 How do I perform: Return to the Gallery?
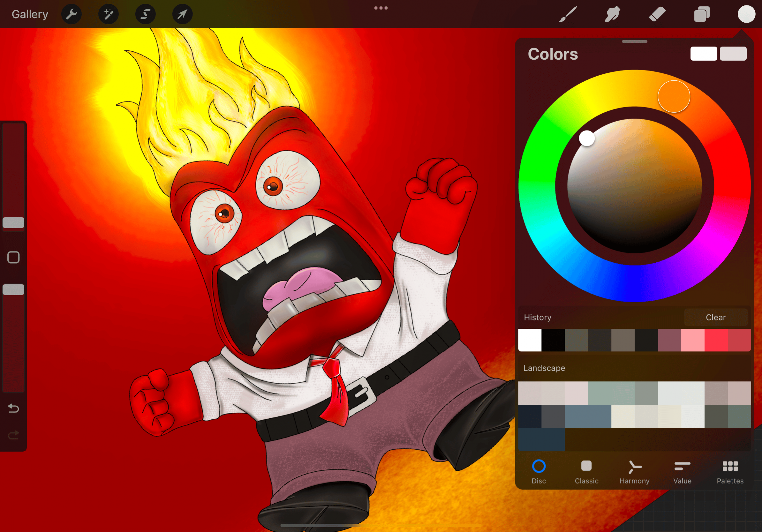pos(30,14)
